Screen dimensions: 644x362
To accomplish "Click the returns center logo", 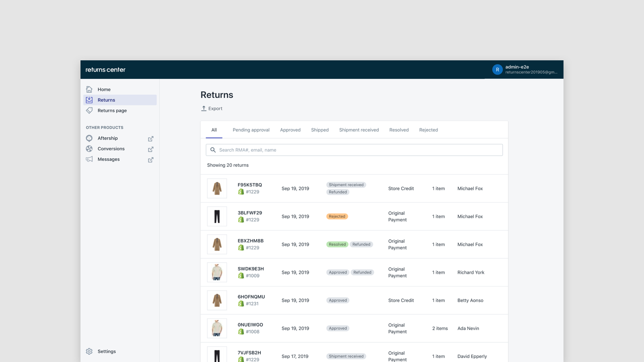I will click(105, 70).
